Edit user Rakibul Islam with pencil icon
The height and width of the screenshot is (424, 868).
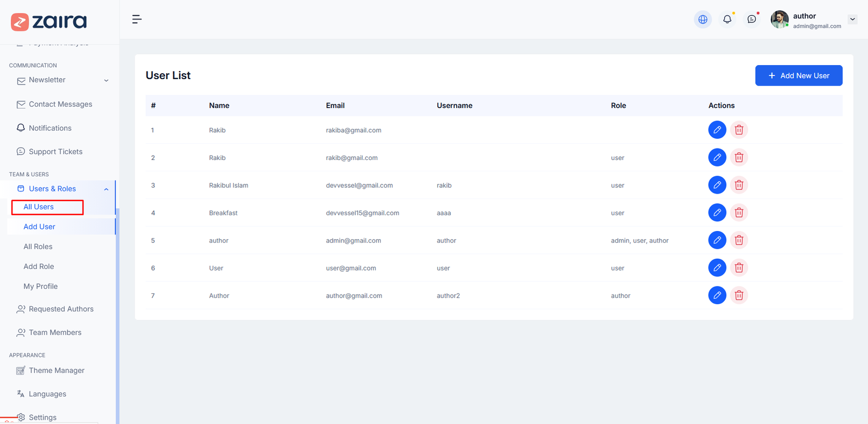717,185
